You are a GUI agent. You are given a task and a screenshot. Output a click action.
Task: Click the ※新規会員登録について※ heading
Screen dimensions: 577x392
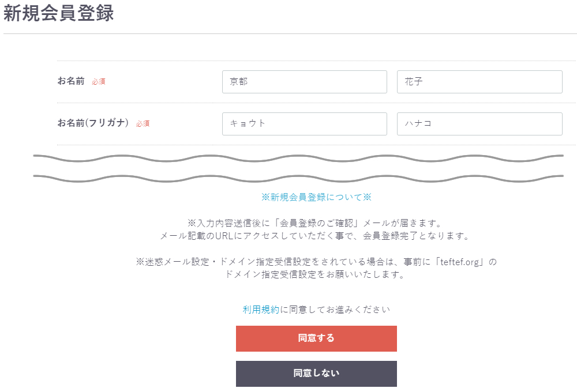(x=316, y=197)
